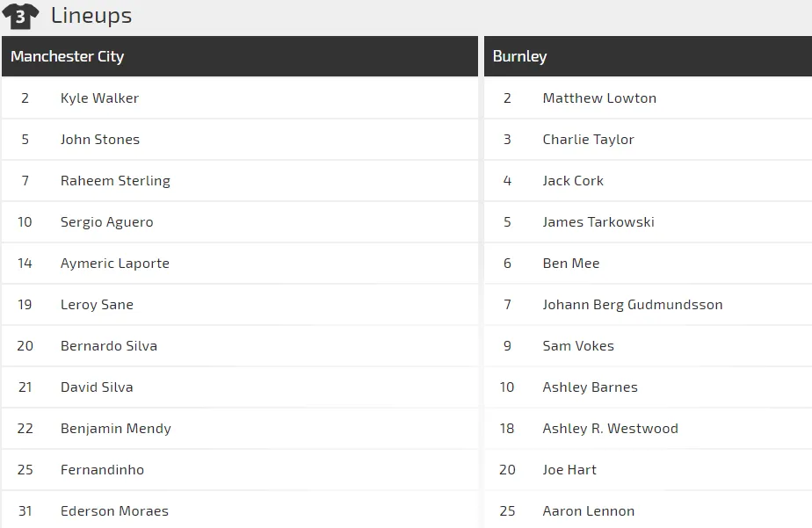Click on Johann Berg Gudmundsson
The width and height of the screenshot is (812, 528).
[x=633, y=305]
